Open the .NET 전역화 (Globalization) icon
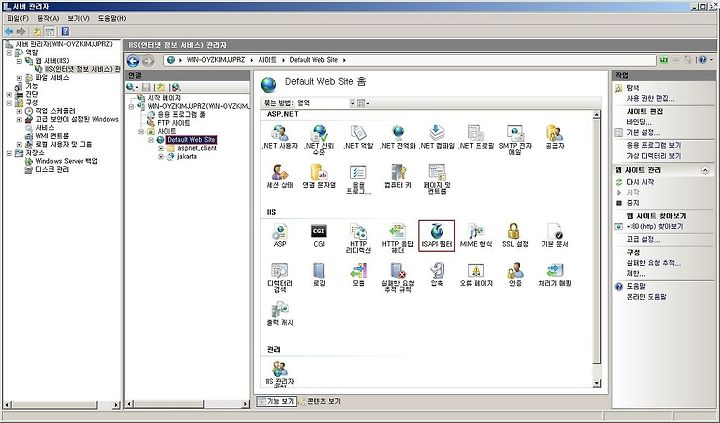The height and width of the screenshot is (423, 720). point(398,137)
